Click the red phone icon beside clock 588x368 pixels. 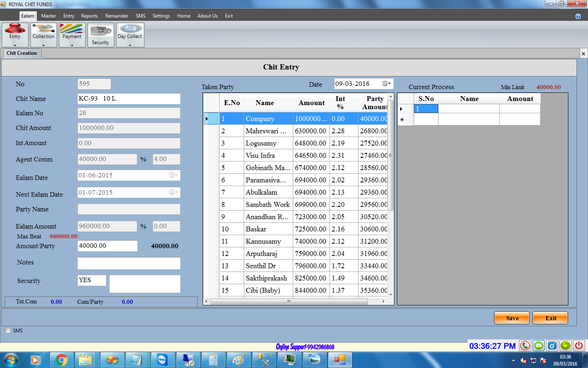(x=525, y=346)
